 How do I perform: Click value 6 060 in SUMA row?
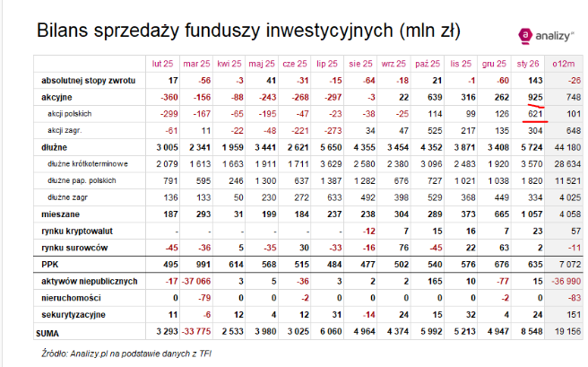331,332
